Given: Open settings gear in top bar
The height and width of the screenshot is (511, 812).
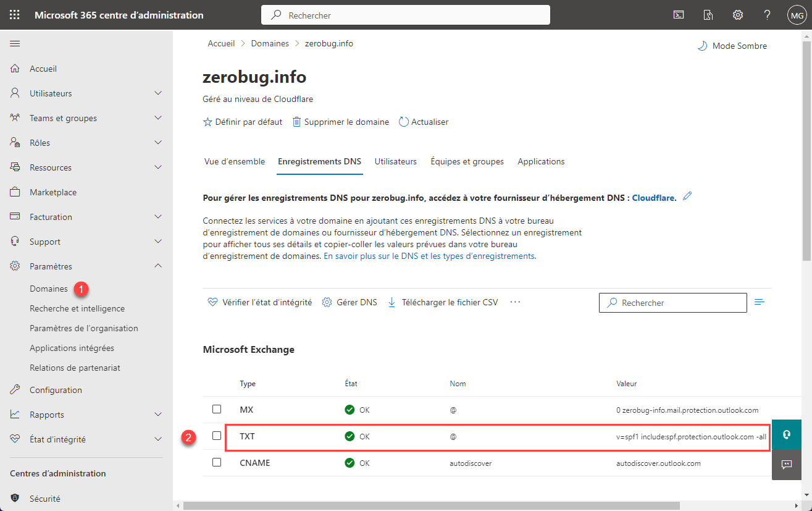Looking at the screenshot, I should (x=738, y=15).
